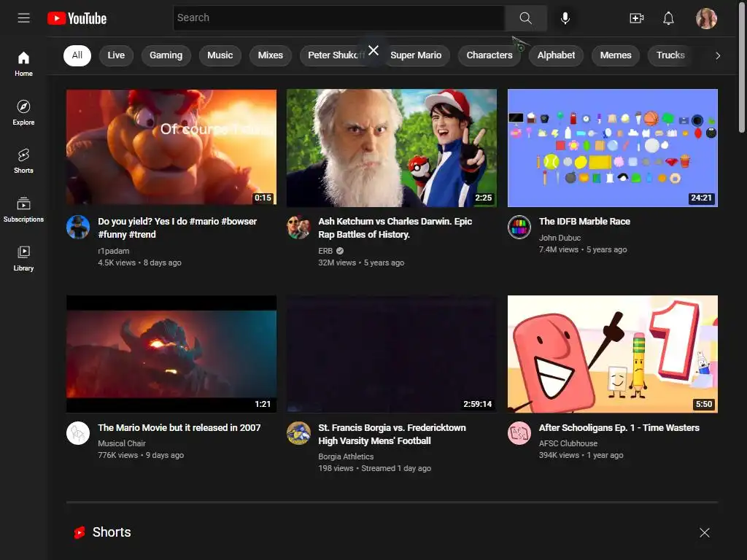Select the Live filter chip
This screenshot has height=560, width=747.
click(x=116, y=55)
